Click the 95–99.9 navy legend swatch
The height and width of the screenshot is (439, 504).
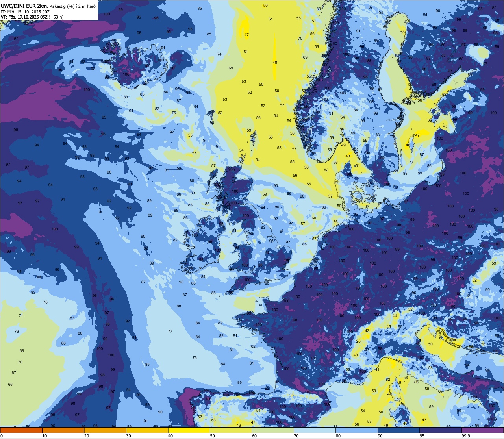click(441, 430)
